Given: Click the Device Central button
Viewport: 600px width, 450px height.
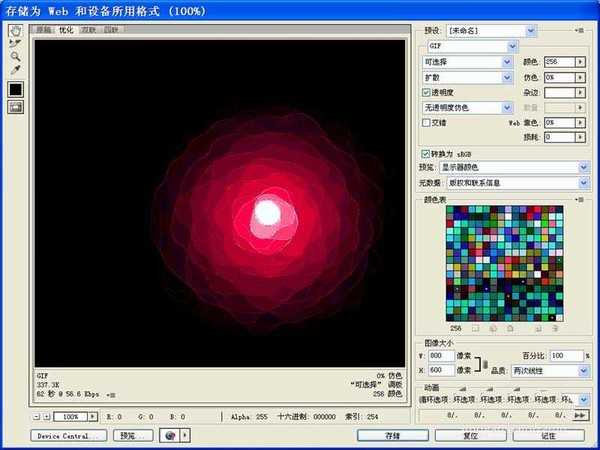Looking at the screenshot, I should point(70,436).
